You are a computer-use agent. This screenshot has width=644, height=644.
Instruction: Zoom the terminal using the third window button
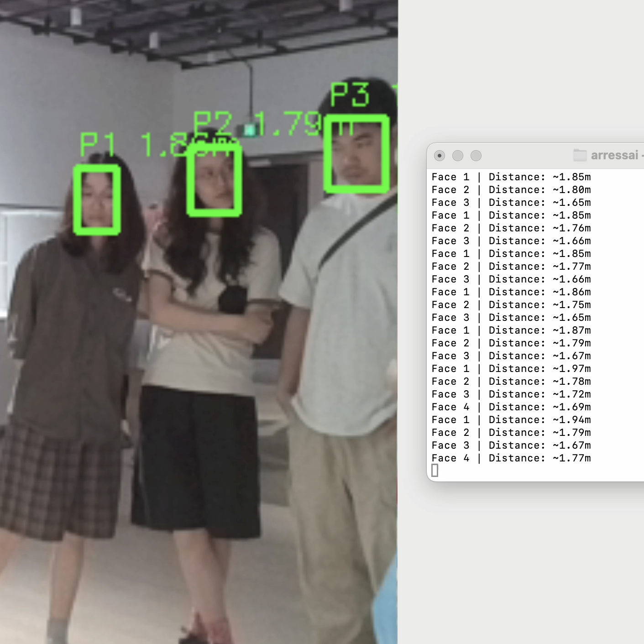[x=476, y=156]
